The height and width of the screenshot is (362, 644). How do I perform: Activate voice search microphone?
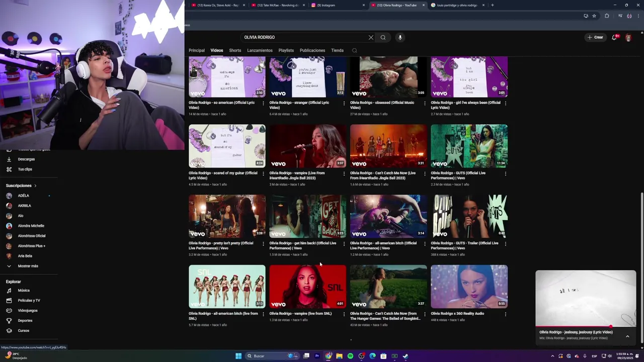(400, 37)
